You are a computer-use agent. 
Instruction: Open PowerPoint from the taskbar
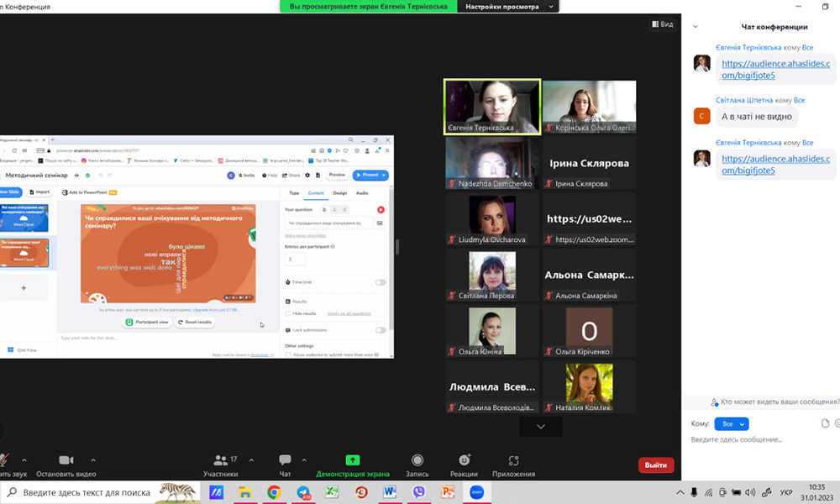(x=448, y=491)
